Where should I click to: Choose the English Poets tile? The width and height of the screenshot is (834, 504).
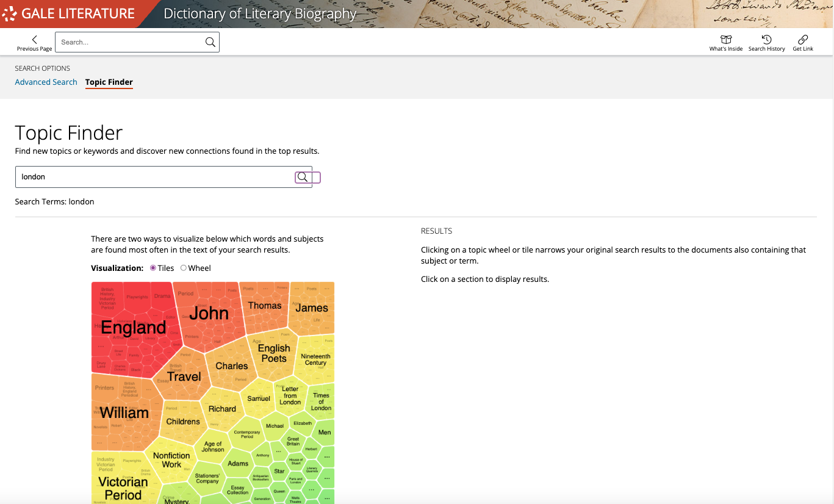point(274,353)
